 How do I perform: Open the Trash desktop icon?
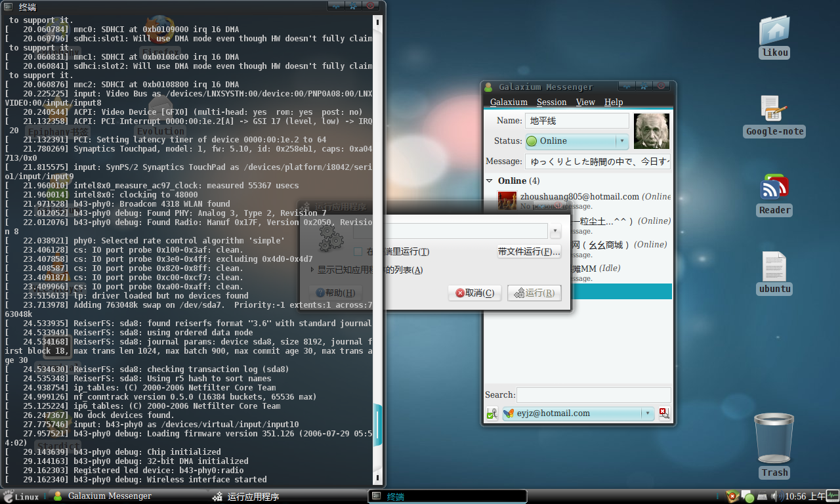[x=774, y=438]
